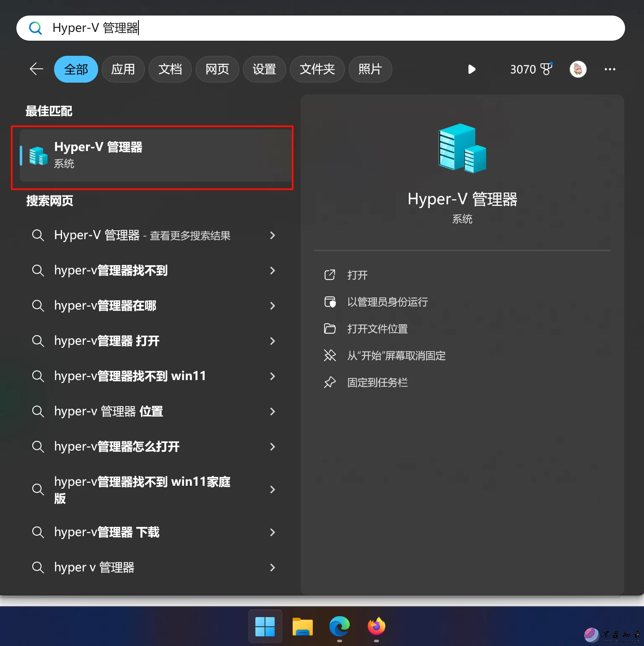
Task: Expand chevron next to hyper-v管理器在哪
Action: point(273,306)
